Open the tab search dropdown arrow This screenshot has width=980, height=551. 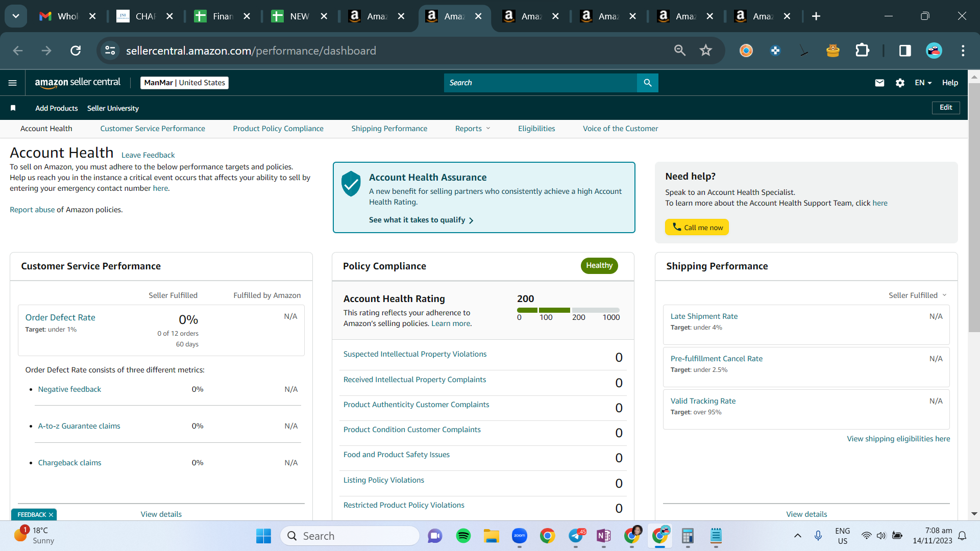pos(16,16)
